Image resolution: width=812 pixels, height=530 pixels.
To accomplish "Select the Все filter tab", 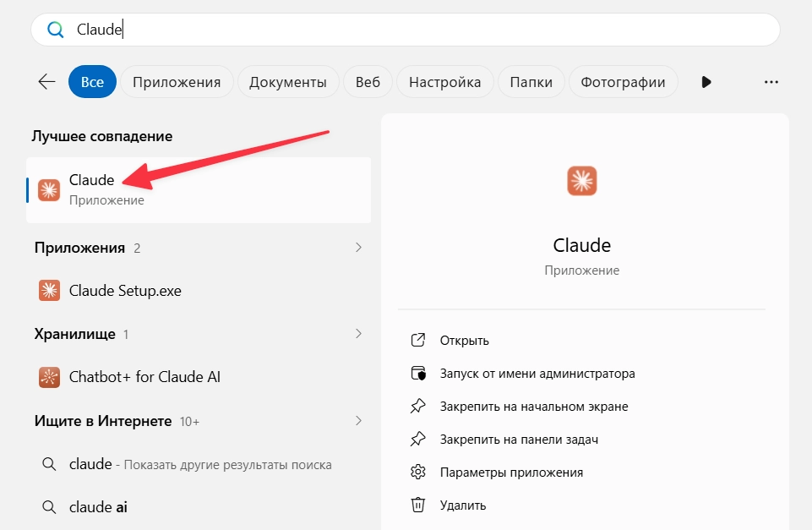I will 92,82.
